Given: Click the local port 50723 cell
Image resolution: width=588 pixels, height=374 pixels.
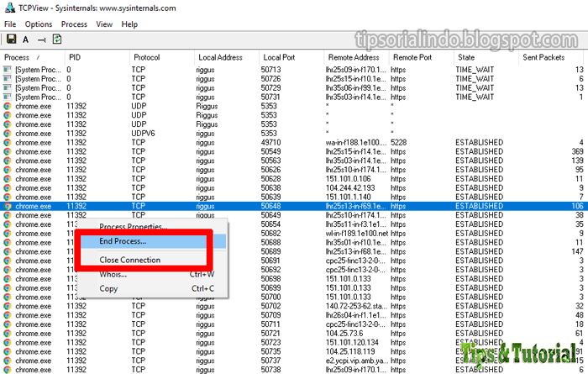Looking at the screenshot, I should pos(270,343).
